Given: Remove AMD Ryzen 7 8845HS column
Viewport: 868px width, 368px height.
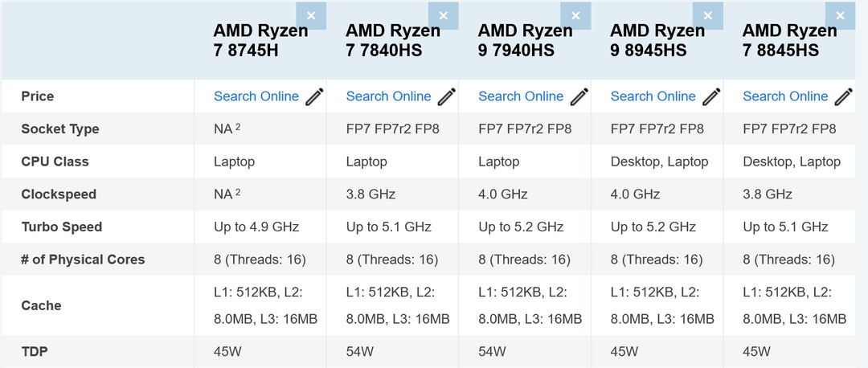Looking at the screenshot, I should coord(841,16).
